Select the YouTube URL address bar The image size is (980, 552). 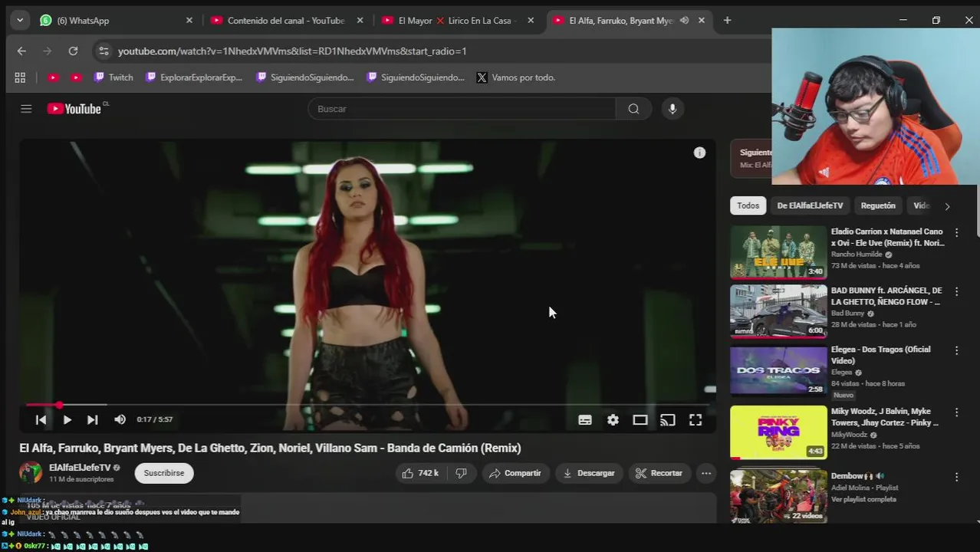coord(291,51)
